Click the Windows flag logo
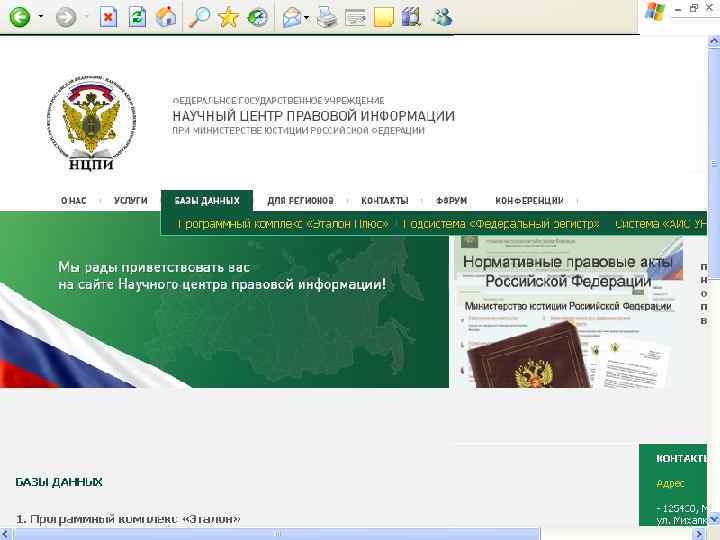Screen dimensions: 720x540 tap(654, 11)
